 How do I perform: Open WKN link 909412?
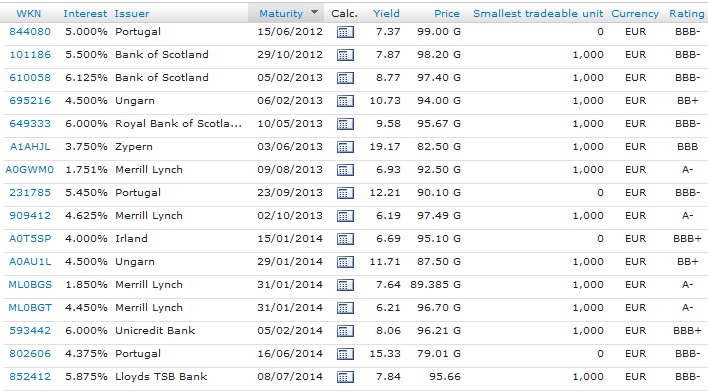pyautogui.click(x=30, y=216)
